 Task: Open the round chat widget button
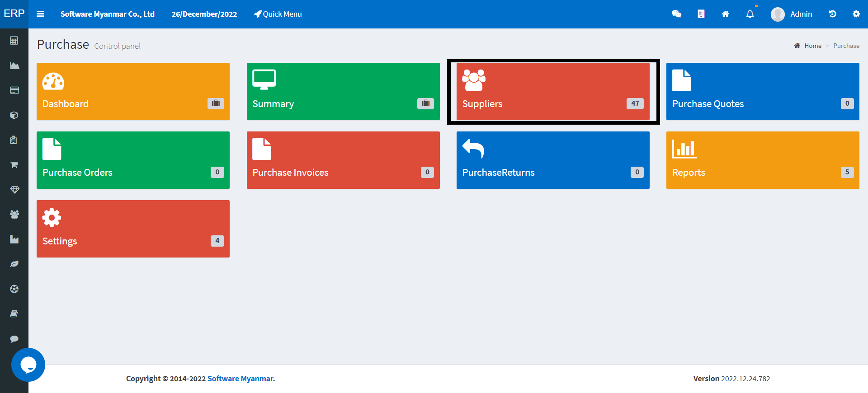[28, 365]
